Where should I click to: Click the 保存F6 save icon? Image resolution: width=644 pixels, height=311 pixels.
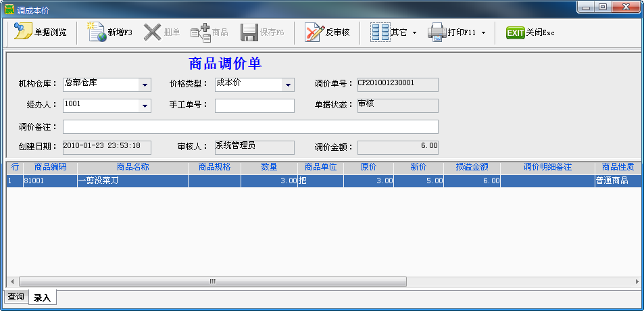pos(250,32)
